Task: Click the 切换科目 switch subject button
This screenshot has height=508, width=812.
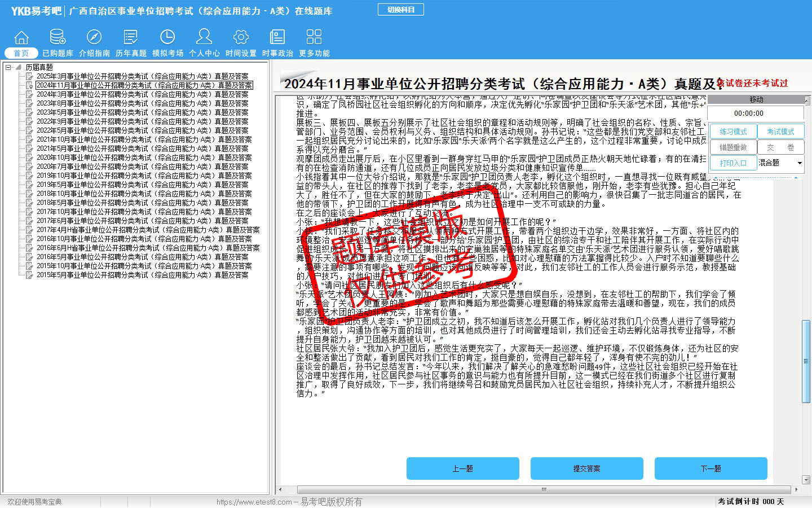Action: pos(401,10)
